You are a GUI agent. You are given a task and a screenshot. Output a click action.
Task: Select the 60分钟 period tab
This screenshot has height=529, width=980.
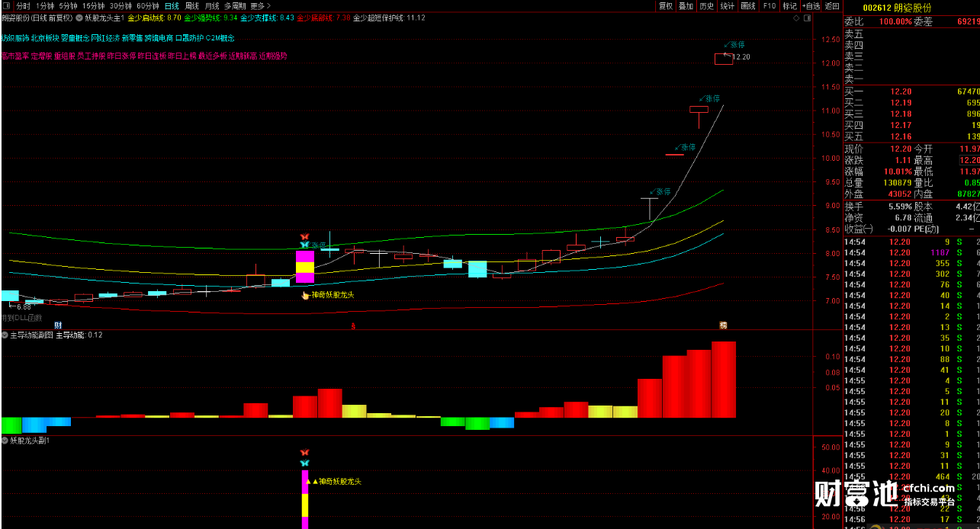point(148,5)
